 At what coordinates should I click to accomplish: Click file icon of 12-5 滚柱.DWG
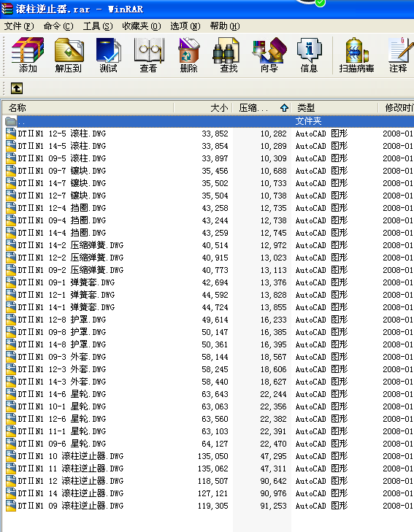pyautogui.click(x=11, y=134)
